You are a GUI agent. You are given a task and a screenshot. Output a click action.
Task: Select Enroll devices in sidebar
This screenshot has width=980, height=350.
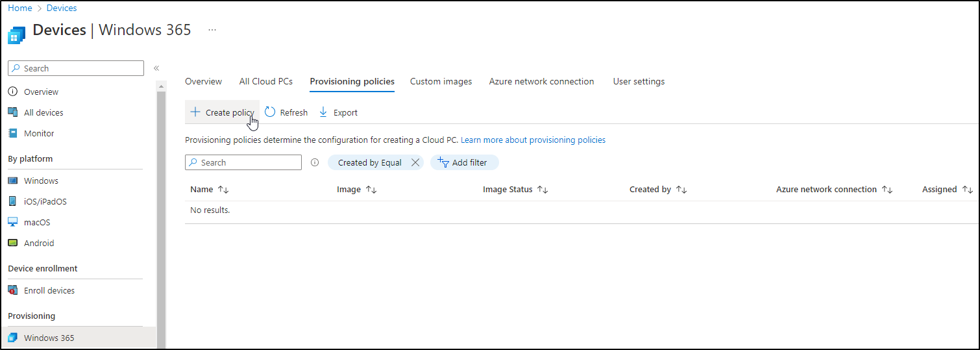click(x=49, y=290)
